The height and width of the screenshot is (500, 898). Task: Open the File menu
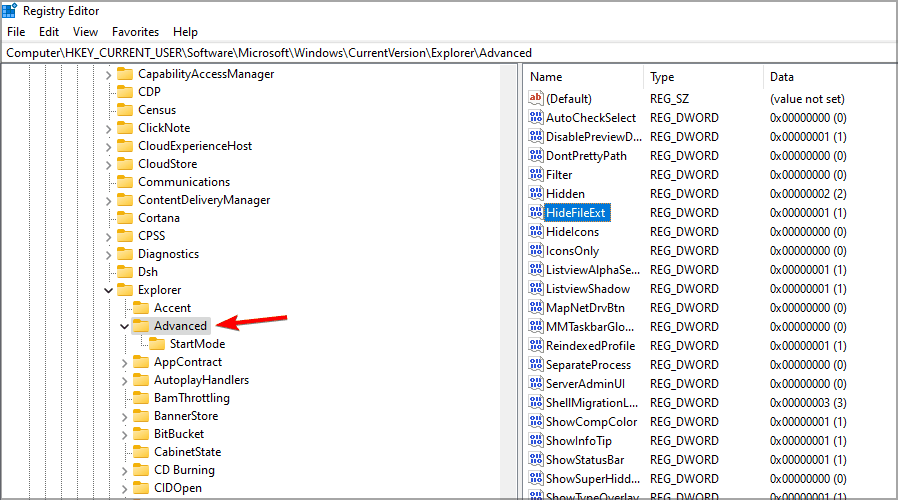click(x=16, y=32)
